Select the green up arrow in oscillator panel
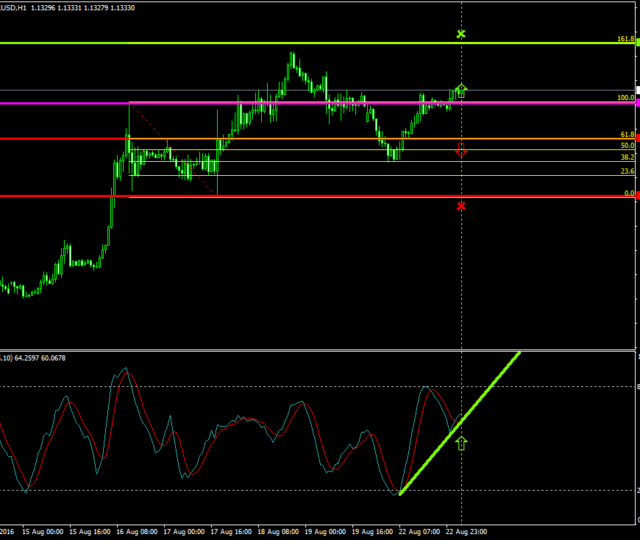The width and height of the screenshot is (640, 540). pos(461,442)
